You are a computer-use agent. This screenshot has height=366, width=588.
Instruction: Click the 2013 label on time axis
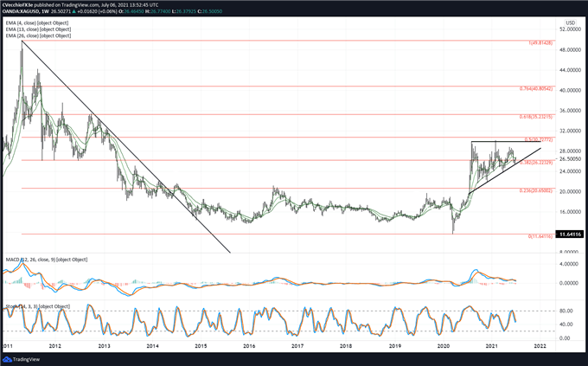click(104, 346)
